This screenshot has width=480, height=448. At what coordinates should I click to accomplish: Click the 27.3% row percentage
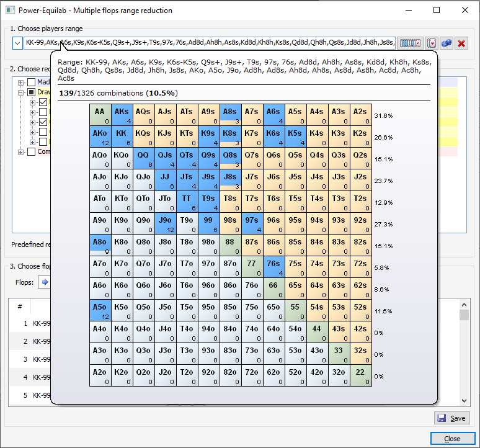pos(383,225)
